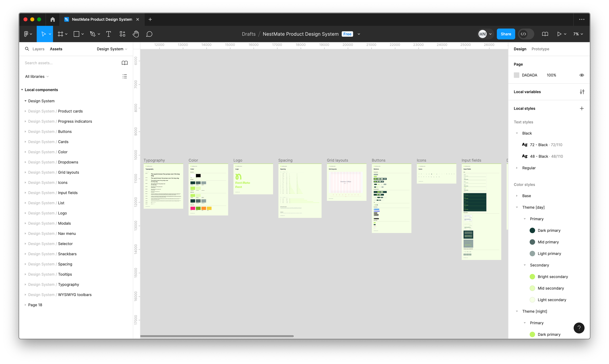Image resolution: width=609 pixels, height=364 pixels.
Task: Open the libraries book icon
Action: pos(124,63)
